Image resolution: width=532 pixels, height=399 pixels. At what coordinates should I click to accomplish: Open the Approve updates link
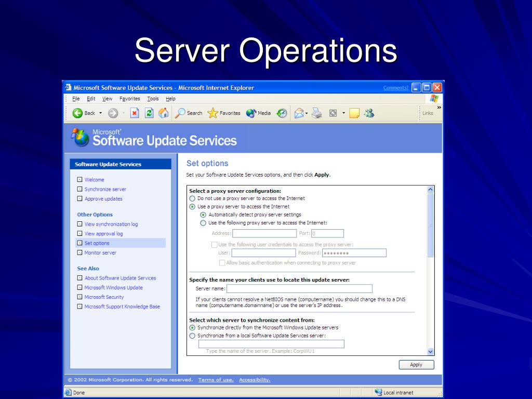(x=103, y=199)
